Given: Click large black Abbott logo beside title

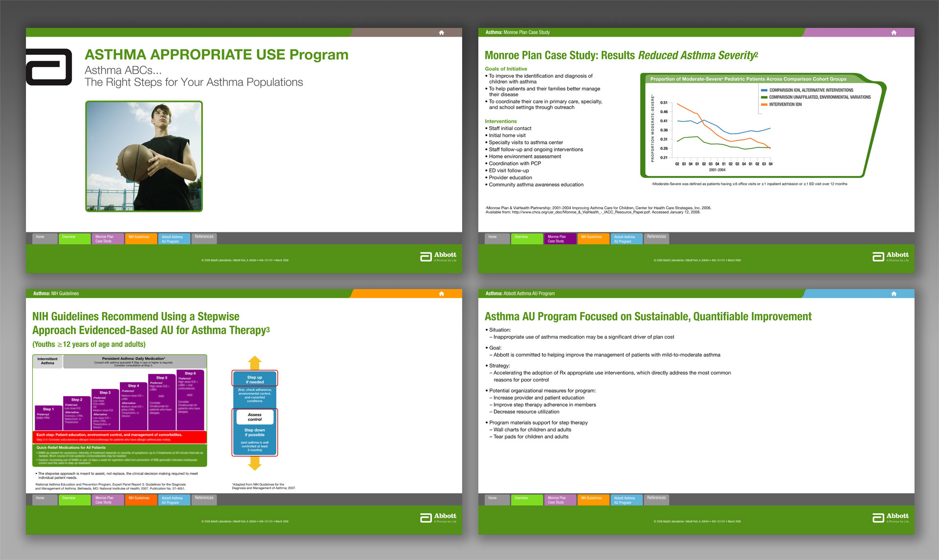Looking at the screenshot, I should [49, 67].
